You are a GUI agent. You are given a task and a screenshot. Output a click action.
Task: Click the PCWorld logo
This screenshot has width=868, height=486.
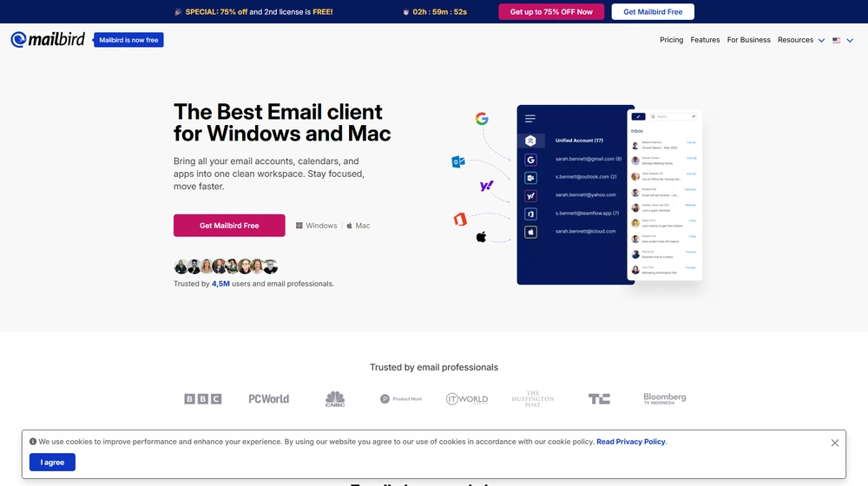[268, 398]
